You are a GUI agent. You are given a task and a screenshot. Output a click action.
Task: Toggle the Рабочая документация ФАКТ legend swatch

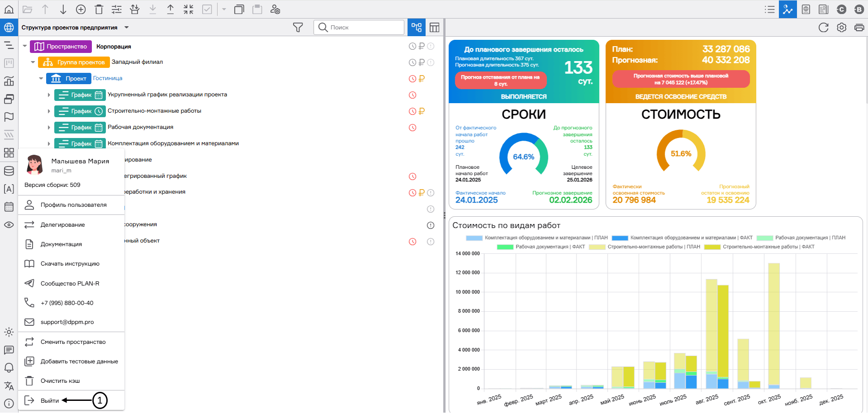(x=505, y=247)
